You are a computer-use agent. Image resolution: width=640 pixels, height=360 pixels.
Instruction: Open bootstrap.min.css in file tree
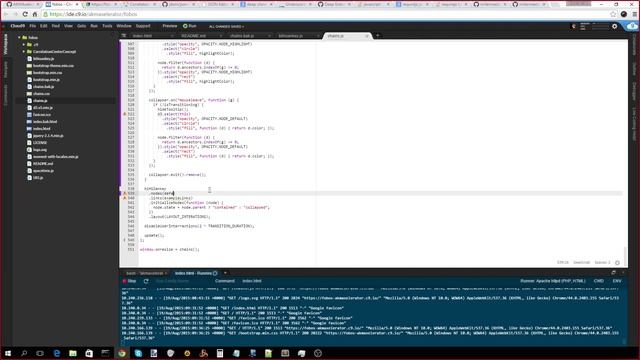click(47, 72)
